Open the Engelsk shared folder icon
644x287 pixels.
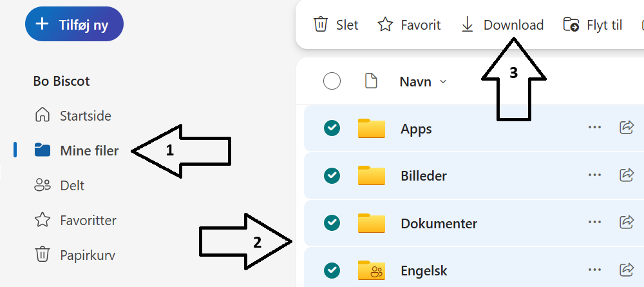pyautogui.click(x=372, y=270)
